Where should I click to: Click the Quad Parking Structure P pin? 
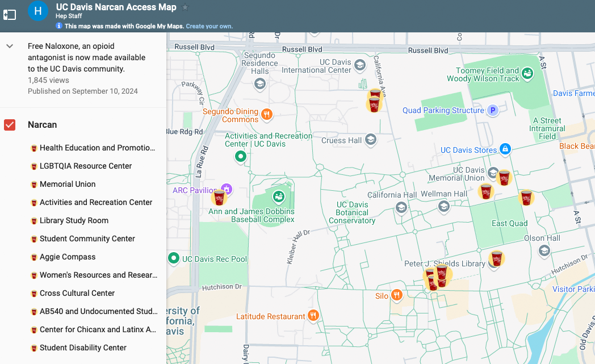pyautogui.click(x=493, y=111)
